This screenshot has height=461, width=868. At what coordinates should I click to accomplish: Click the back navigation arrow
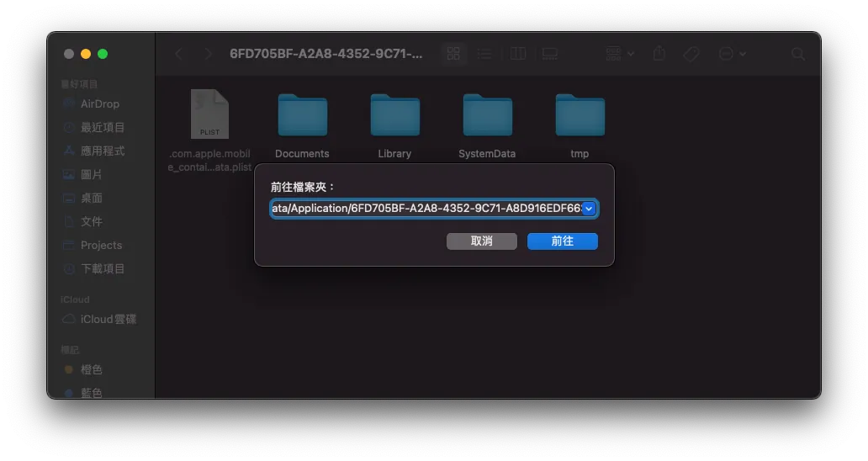(178, 54)
